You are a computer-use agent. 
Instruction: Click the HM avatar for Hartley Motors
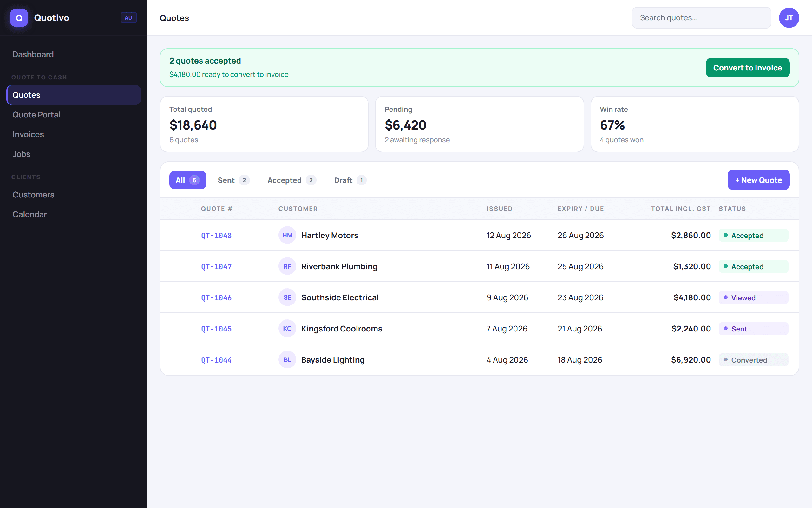(287, 235)
